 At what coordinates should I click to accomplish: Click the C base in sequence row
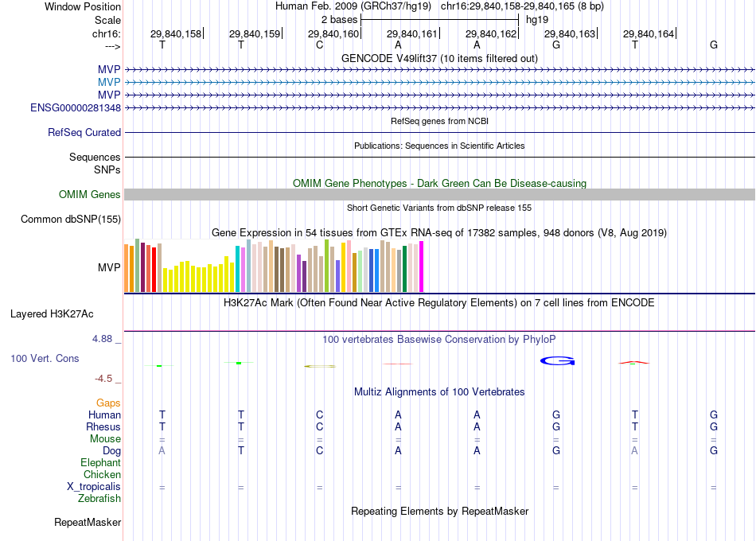pos(319,45)
